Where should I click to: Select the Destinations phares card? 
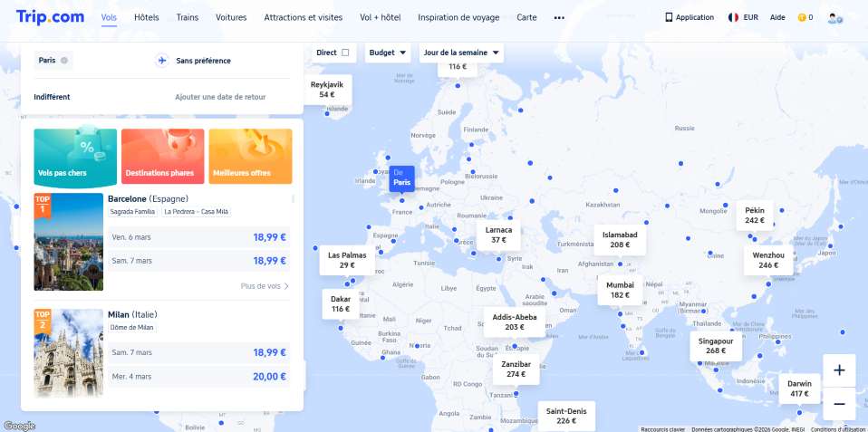point(163,157)
